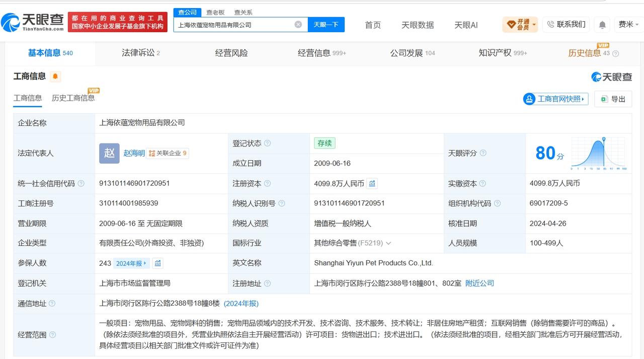Click the orange alert bell beside 工商信息
644x359 pixels.
[x=55, y=77]
